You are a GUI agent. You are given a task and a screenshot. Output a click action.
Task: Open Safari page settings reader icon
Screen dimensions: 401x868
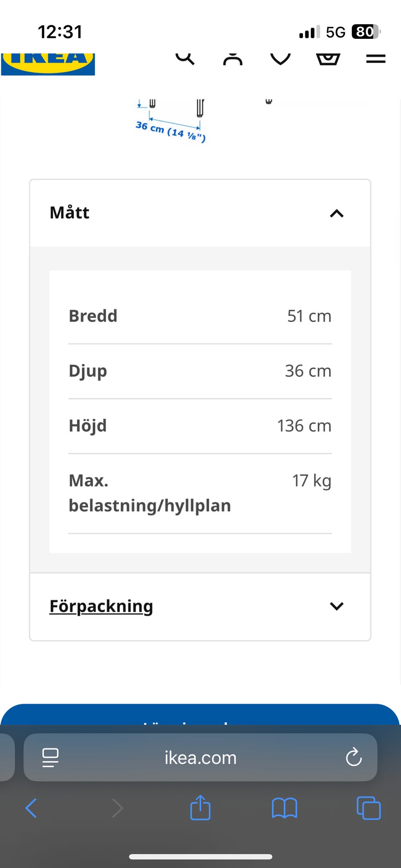(51, 757)
